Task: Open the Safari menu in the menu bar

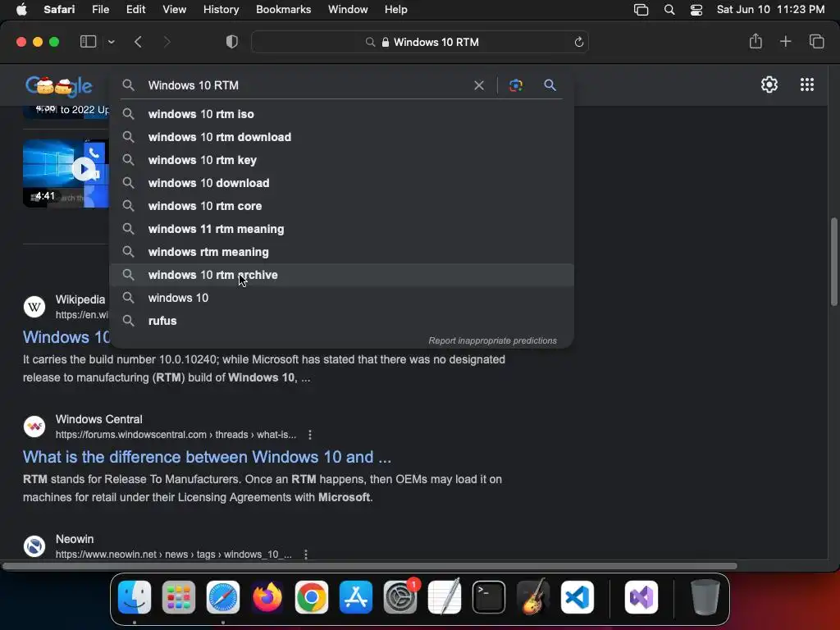Action: click(59, 10)
